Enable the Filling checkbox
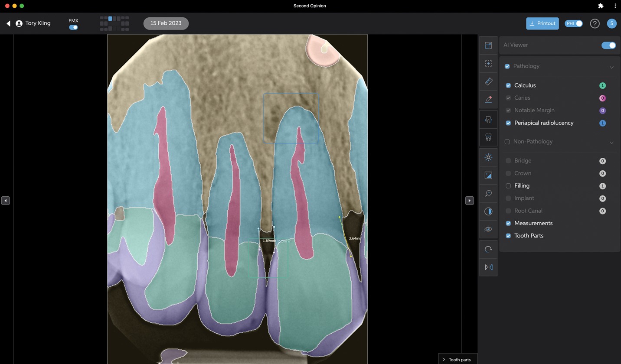Viewport: 621px width, 364px height. pyautogui.click(x=508, y=186)
